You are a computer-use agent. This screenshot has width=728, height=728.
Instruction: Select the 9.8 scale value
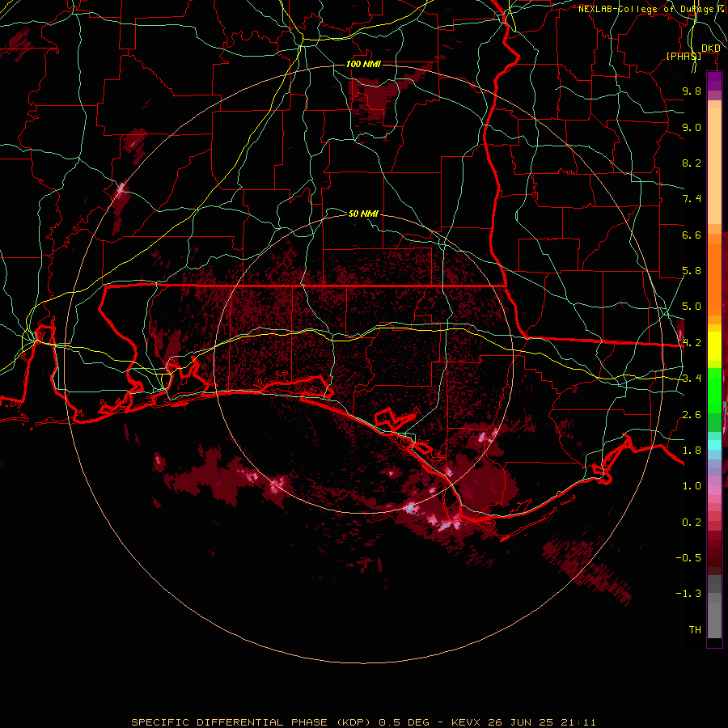tap(692, 91)
